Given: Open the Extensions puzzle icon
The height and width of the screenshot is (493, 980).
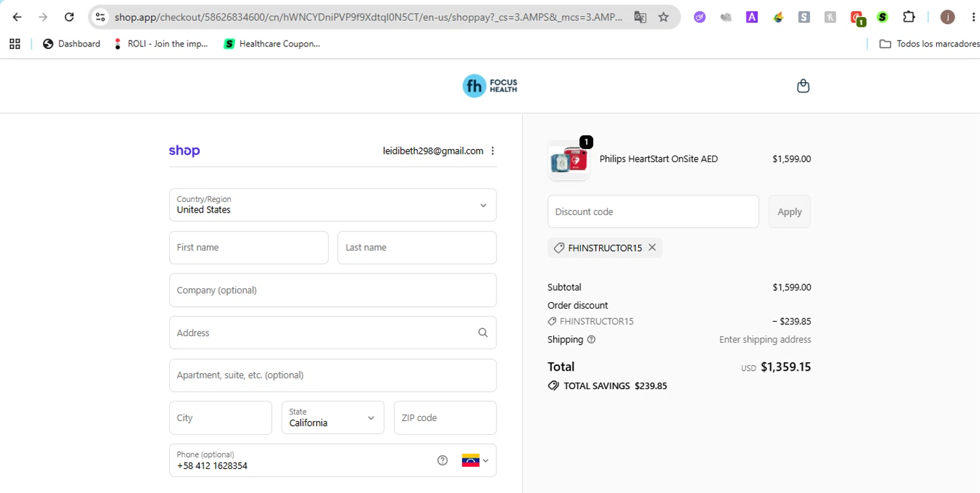Looking at the screenshot, I should coord(909,17).
